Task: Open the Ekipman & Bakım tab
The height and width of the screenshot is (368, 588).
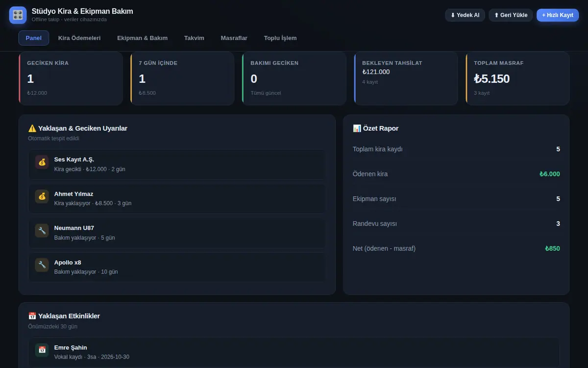Action: [x=143, y=38]
